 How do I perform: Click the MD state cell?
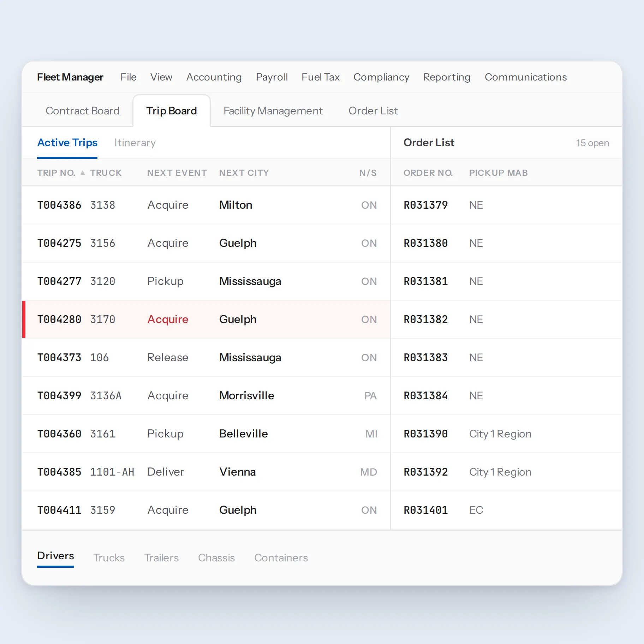point(369,472)
